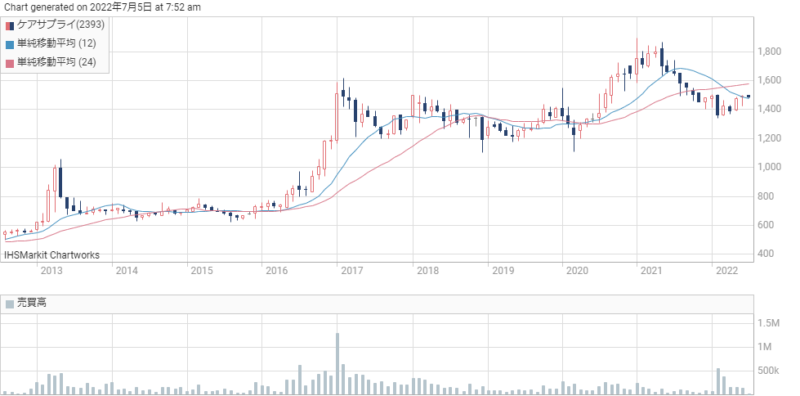
Task: Click the tallest volume bar at 2017
Action: pos(337,364)
